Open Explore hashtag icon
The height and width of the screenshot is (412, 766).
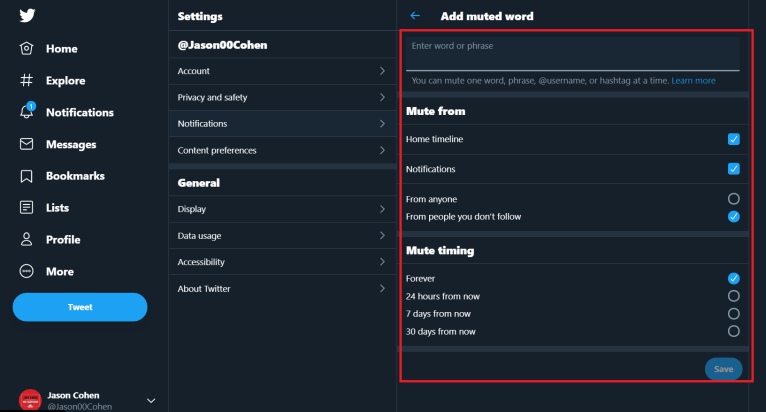click(x=26, y=80)
